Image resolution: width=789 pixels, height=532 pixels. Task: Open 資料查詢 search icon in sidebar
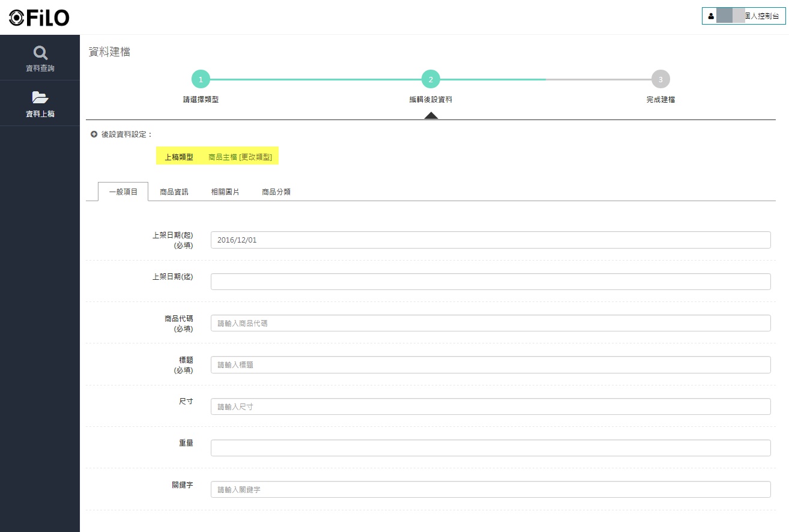pos(40,53)
